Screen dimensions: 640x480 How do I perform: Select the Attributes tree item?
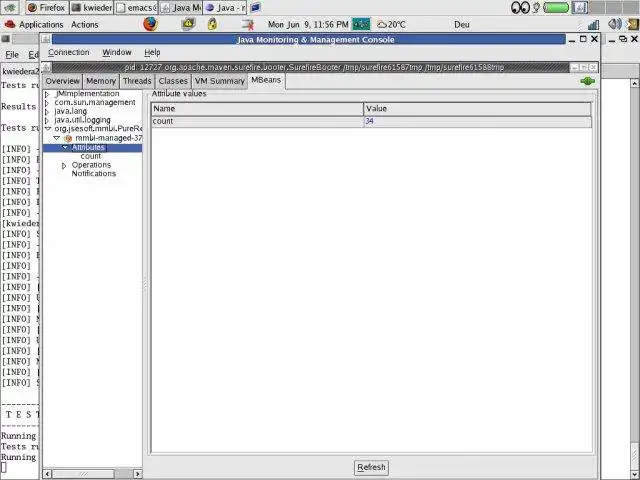[x=88, y=147]
